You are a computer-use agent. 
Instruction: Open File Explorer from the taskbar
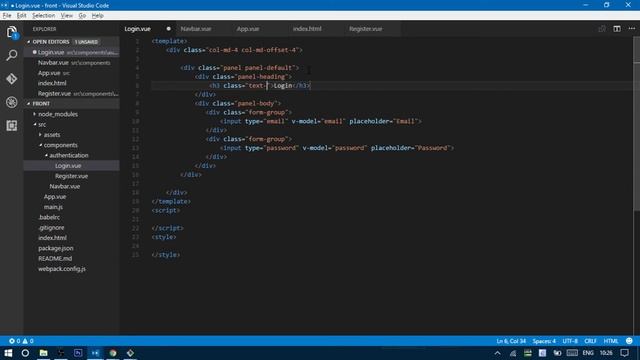(x=43, y=353)
